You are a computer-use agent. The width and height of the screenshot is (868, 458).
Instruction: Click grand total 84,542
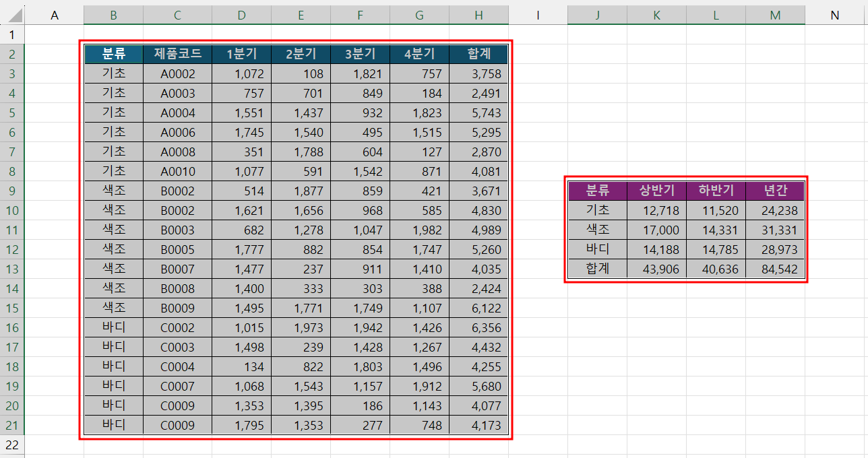(775, 269)
